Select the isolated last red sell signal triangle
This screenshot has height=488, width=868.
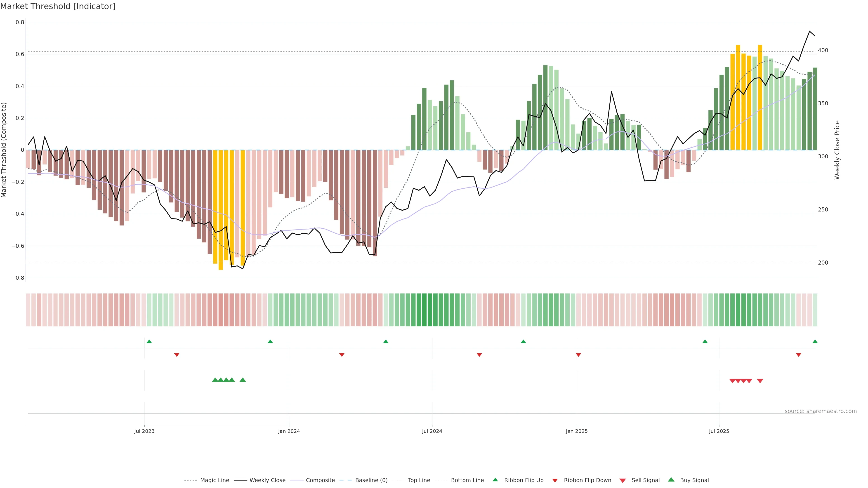click(760, 381)
